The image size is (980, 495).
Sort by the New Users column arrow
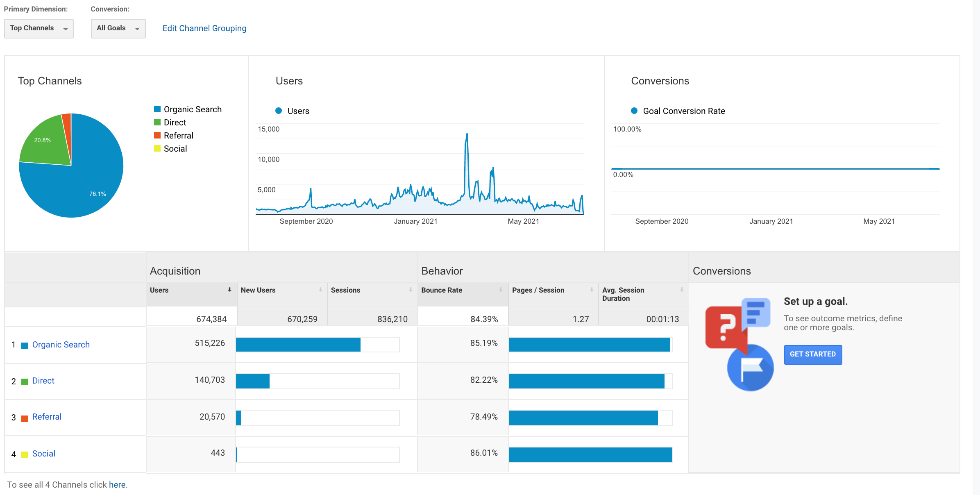point(320,290)
